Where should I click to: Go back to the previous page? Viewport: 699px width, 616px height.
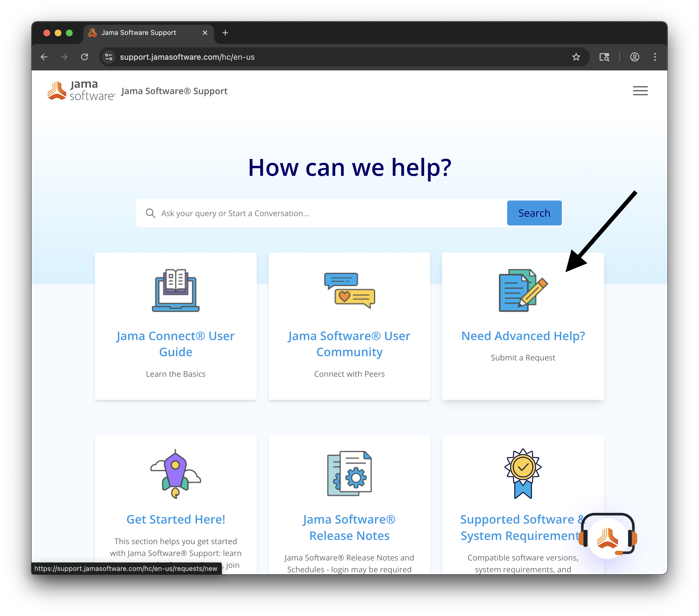(44, 57)
